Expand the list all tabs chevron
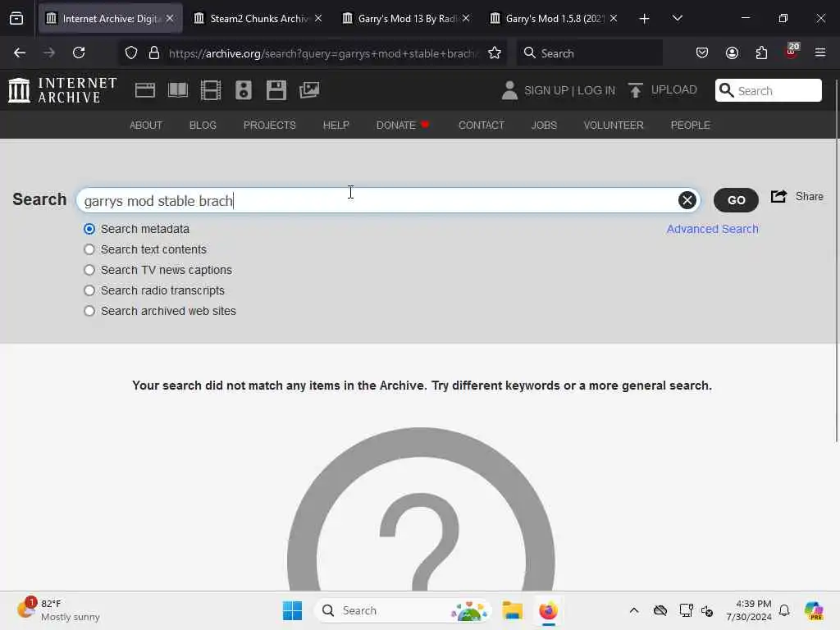840x630 pixels. (677, 19)
